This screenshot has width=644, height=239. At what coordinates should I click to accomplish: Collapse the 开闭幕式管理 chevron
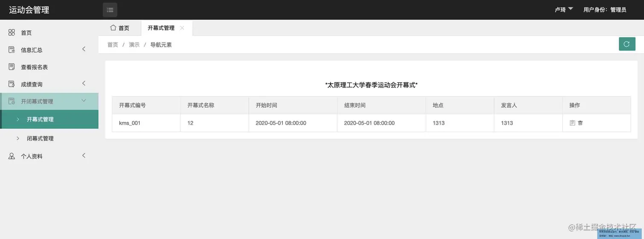(84, 100)
